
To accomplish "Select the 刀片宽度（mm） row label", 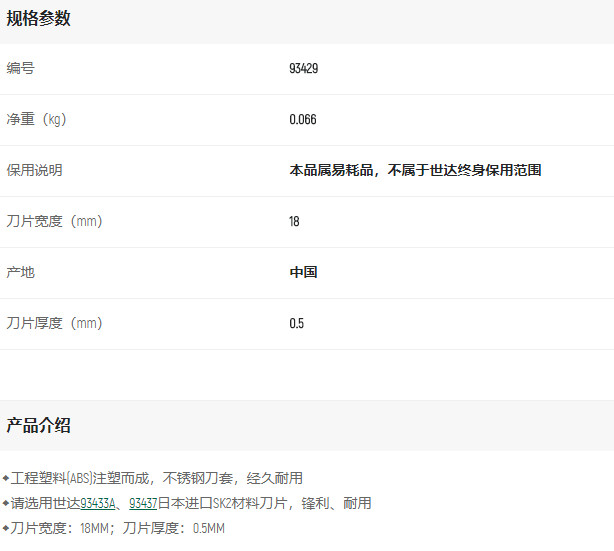I will [x=54, y=221].
